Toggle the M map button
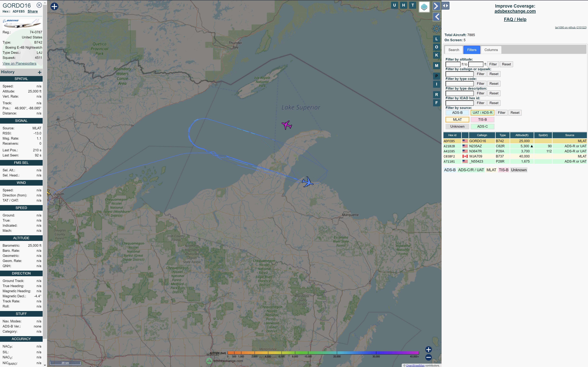This screenshot has width=588, height=367. pyautogui.click(x=436, y=66)
